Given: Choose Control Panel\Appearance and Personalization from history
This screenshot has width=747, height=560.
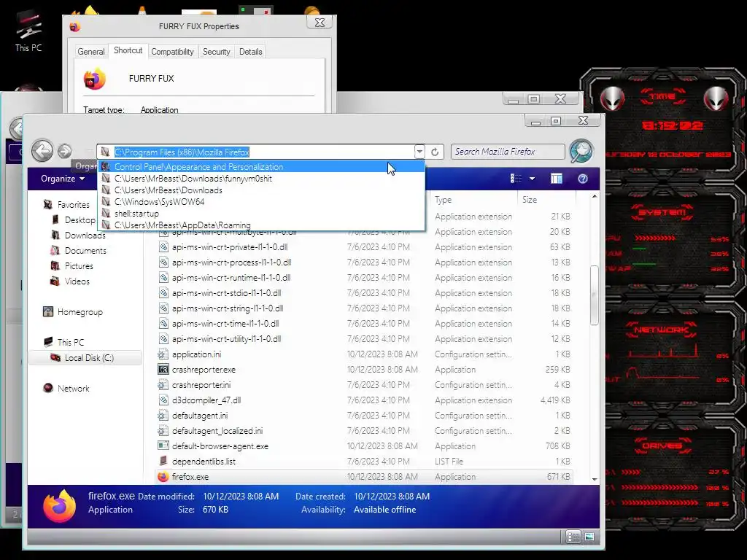Looking at the screenshot, I should (x=261, y=167).
